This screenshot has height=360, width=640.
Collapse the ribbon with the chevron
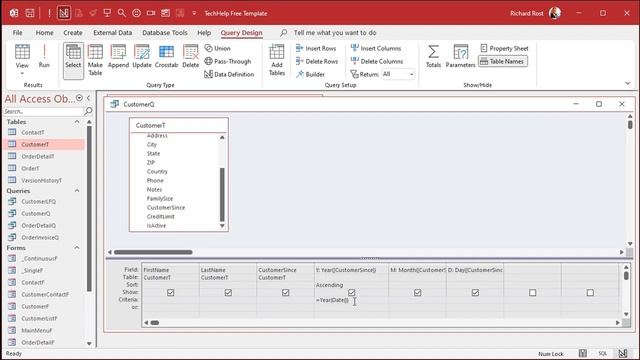(x=628, y=84)
